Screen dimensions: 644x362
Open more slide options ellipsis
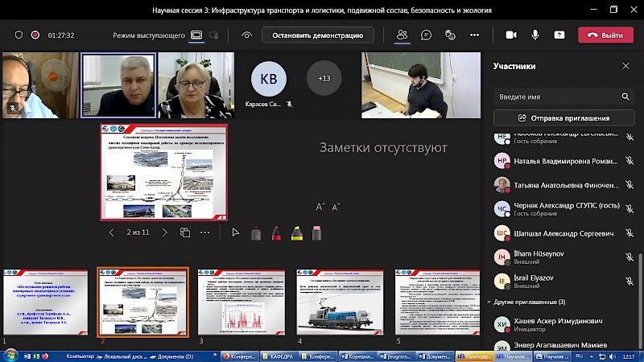coord(205,232)
